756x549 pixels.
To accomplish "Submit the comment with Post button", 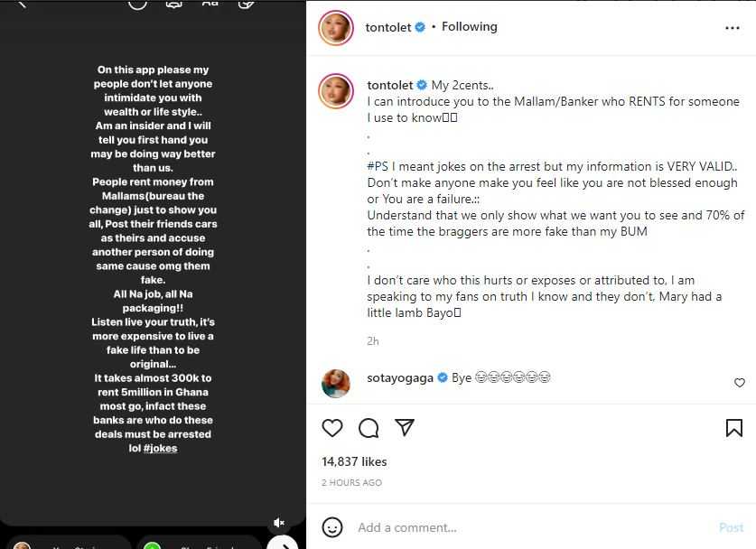I will (x=731, y=528).
